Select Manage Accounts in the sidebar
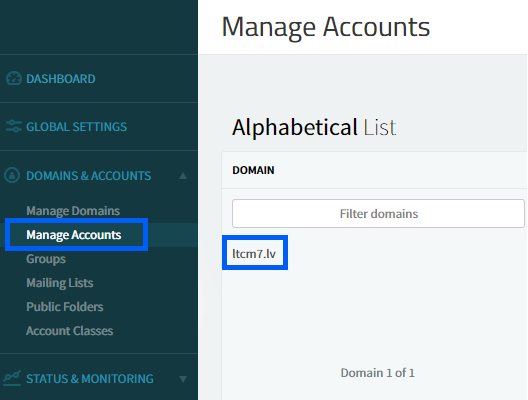 (74, 235)
